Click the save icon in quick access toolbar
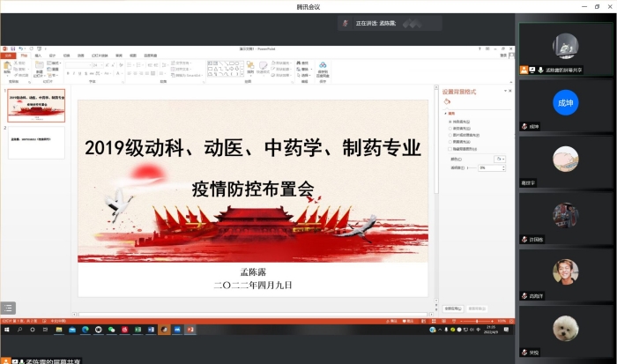Image resolution: width=617 pixels, height=364 pixels. [x=11, y=48]
